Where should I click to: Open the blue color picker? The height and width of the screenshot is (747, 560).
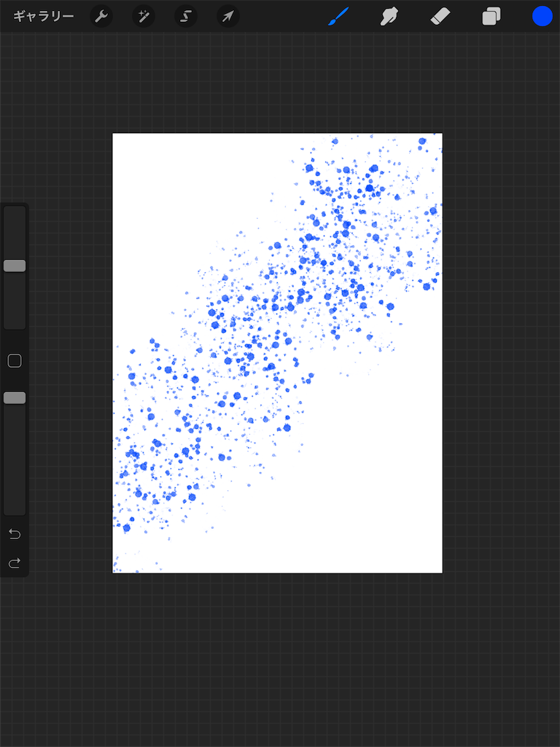click(x=542, y=16)
